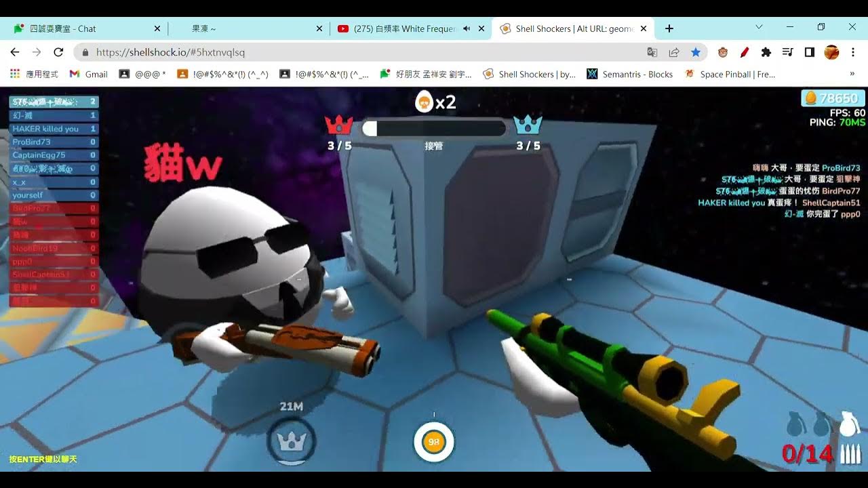Click the crown objective marker 21M

point(292,442)
